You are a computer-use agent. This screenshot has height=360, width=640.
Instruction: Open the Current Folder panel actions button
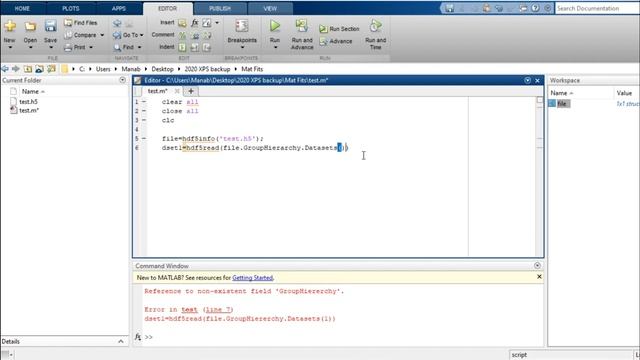[x=122, y=80]
